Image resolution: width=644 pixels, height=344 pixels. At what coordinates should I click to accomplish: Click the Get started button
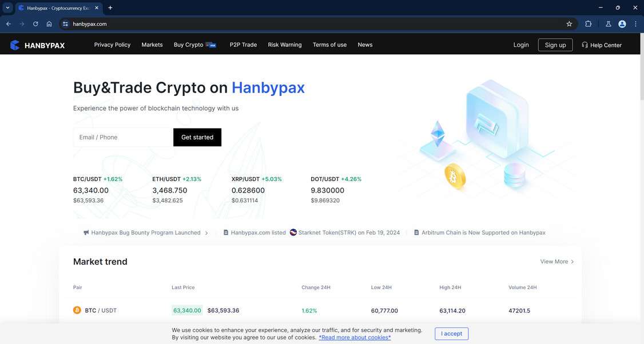[x=197, y=137]
